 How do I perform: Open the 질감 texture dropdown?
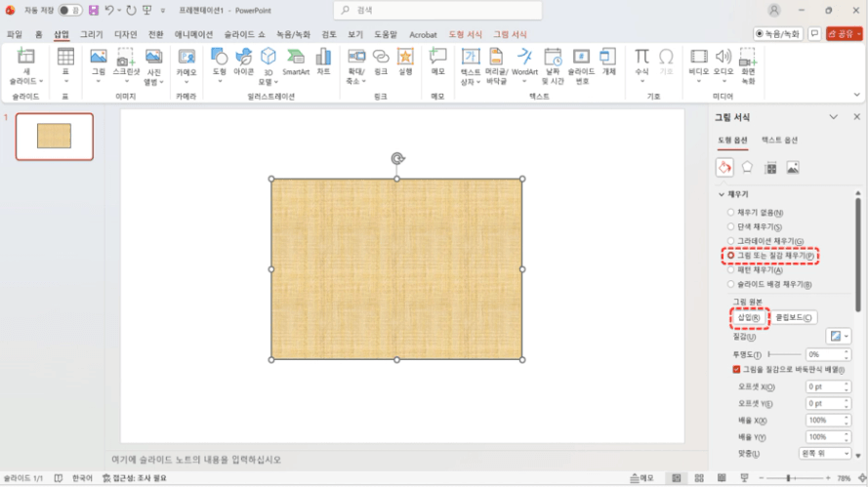pyautogui.click(x=838, y=336)
